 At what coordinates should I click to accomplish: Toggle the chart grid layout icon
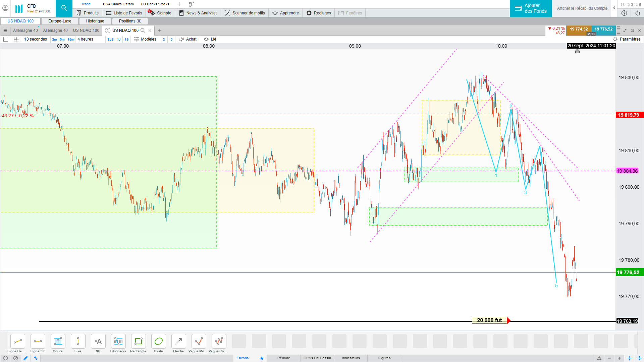coord(16,39)
